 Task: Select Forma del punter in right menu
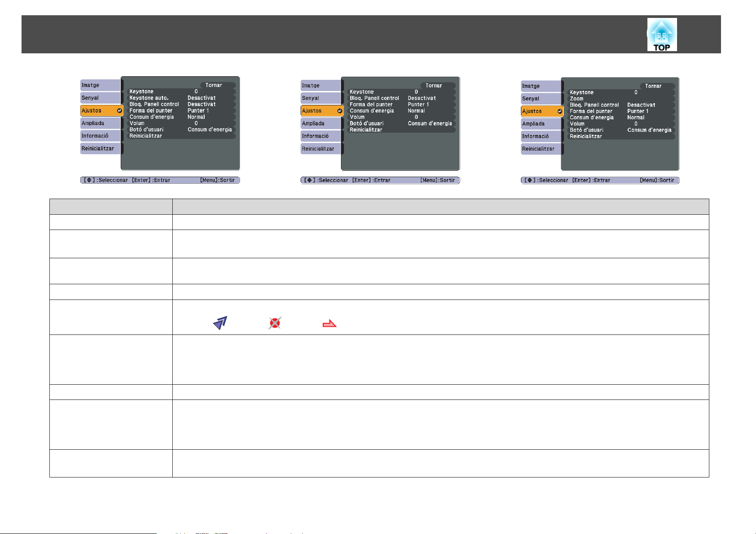pyautogui.click(x=621, y=111)
